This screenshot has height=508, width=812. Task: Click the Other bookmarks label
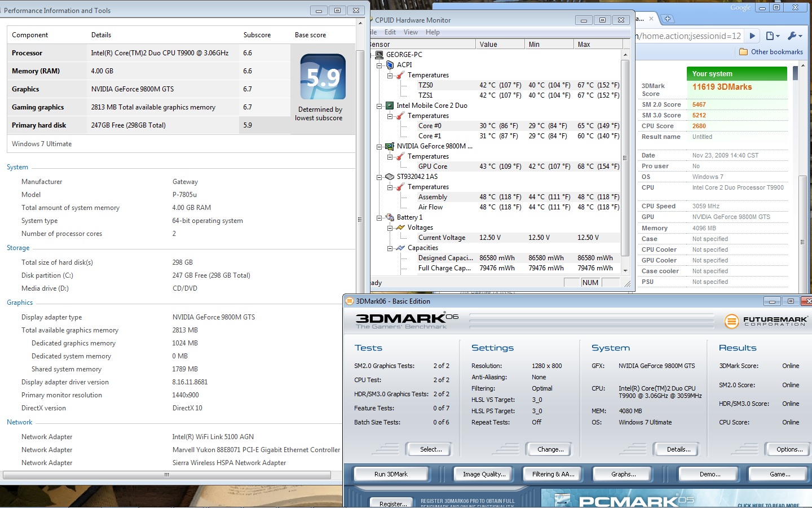tap(777, 52)
